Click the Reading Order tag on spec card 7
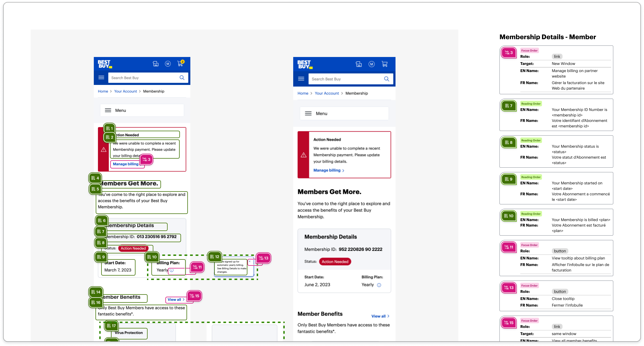The width and height of the screenshot is (644, 346). coord(531,104)
